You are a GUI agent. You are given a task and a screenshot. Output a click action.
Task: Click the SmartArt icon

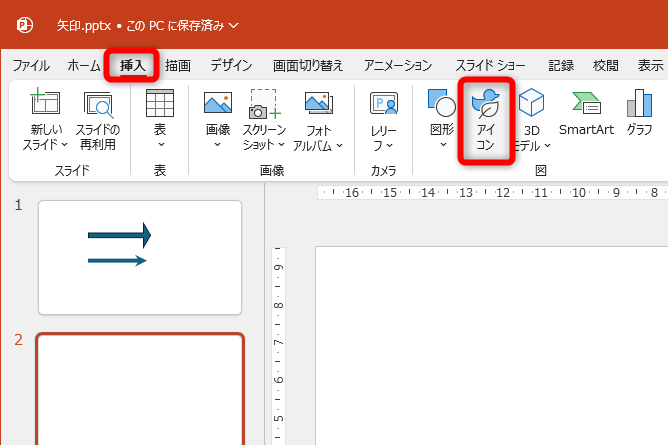(x=586, y=103)
